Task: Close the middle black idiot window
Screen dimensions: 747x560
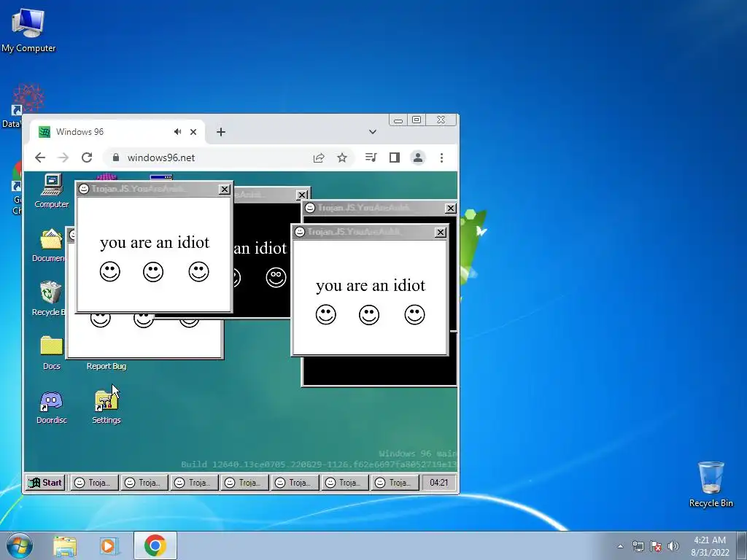Action: pyautogui.click(x=302, y=195)
